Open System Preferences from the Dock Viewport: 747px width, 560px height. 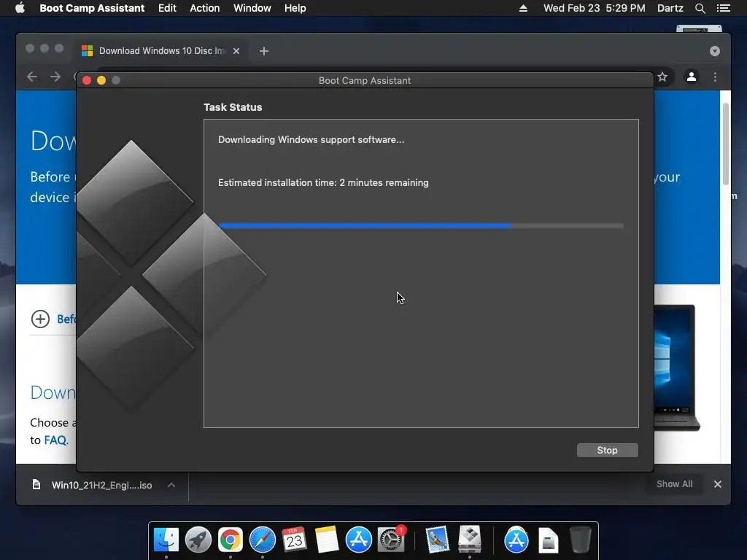point(391,540)
